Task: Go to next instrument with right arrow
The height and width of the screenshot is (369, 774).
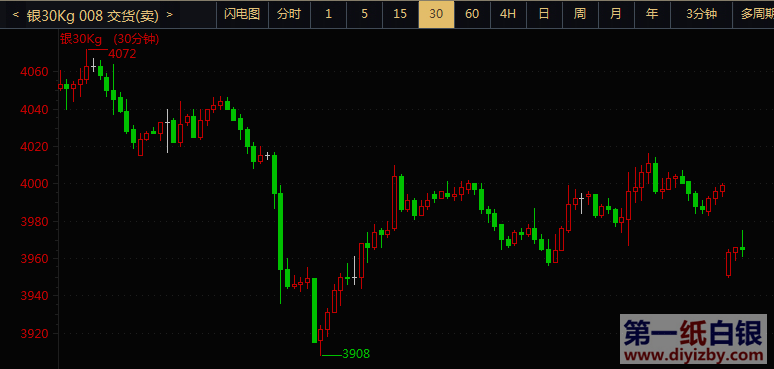Action: pos(169,15)
